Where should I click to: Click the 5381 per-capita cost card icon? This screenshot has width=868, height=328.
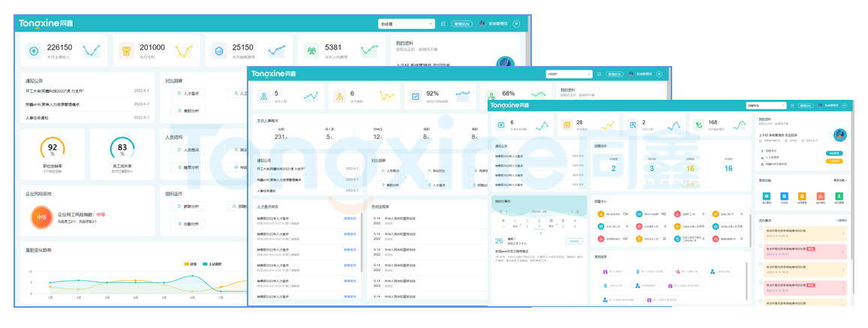click(x=311, y=51)
